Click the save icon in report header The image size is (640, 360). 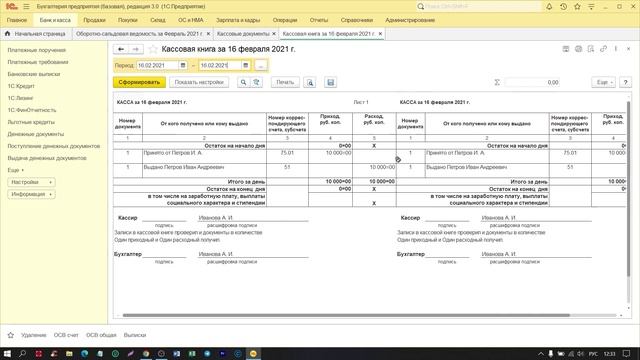click(x=566, y=49)
